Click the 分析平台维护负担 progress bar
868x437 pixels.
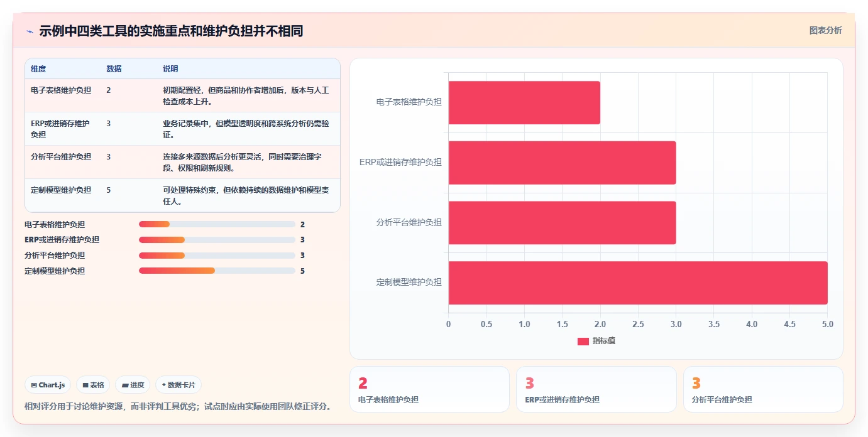217,256
